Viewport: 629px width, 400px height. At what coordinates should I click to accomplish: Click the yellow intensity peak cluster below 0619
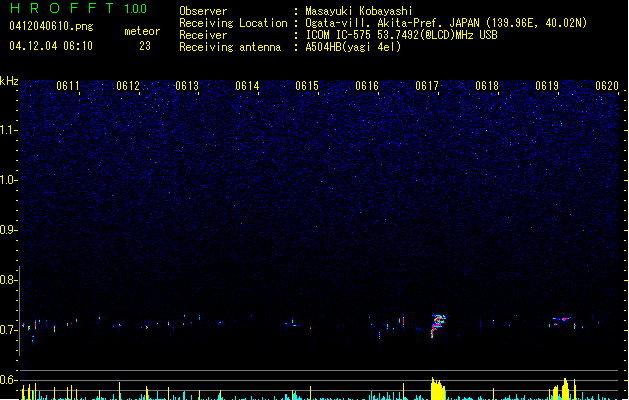click(x=564, y=389)
